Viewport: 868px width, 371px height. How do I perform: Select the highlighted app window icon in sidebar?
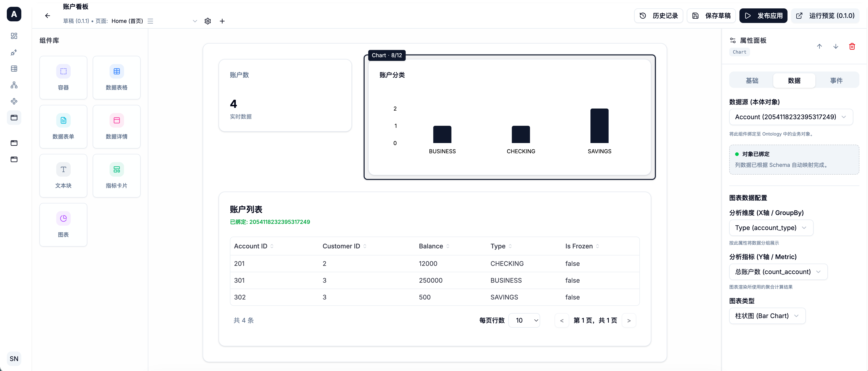(x=14, y=118)
